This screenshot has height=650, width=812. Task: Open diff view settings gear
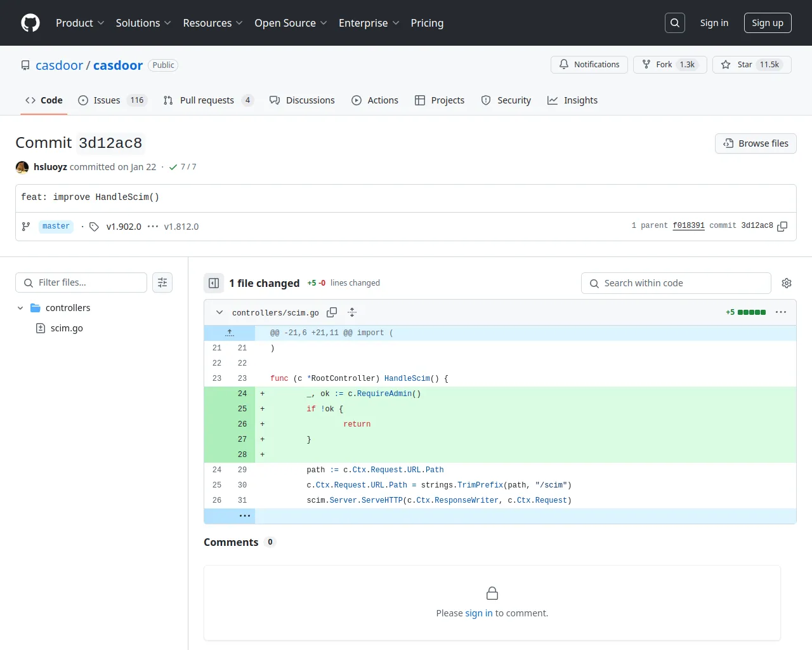[787, 283]
